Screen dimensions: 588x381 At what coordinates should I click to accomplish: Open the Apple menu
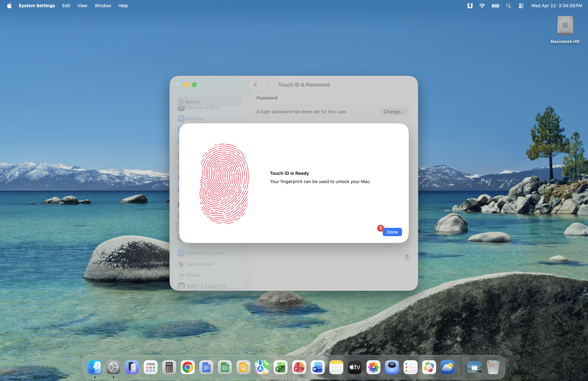pos(9,6)
